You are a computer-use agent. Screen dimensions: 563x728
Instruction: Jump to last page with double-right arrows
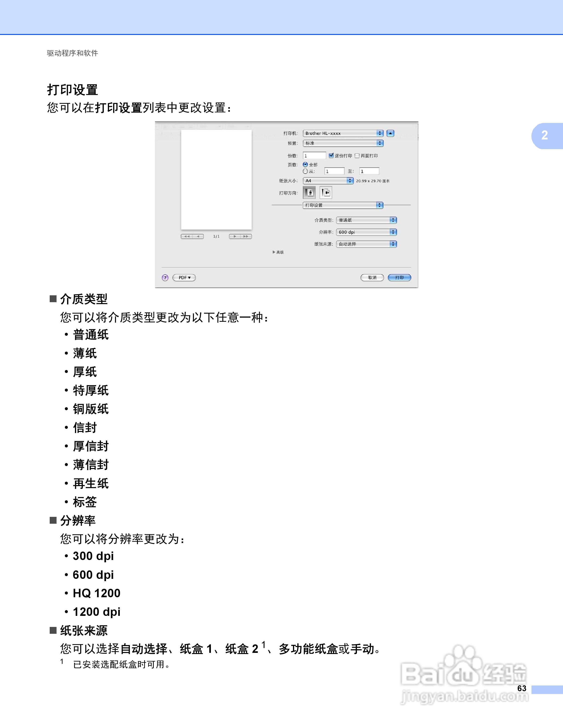[x=246, y=236]
